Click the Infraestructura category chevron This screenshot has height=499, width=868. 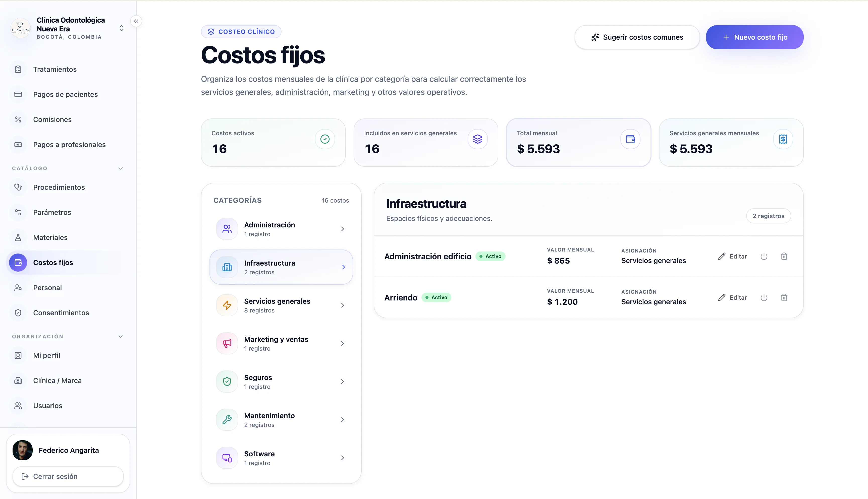(x=343, y=267)
